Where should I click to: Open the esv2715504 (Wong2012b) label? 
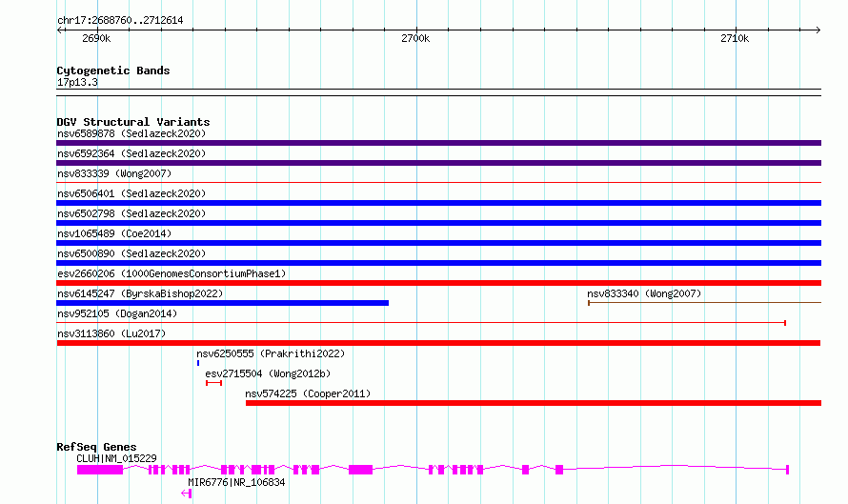pos(268,373)
